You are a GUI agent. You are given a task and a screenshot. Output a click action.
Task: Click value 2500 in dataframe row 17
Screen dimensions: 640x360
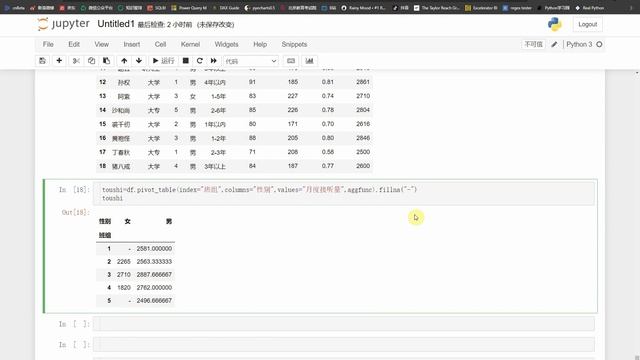click(363, 152)
